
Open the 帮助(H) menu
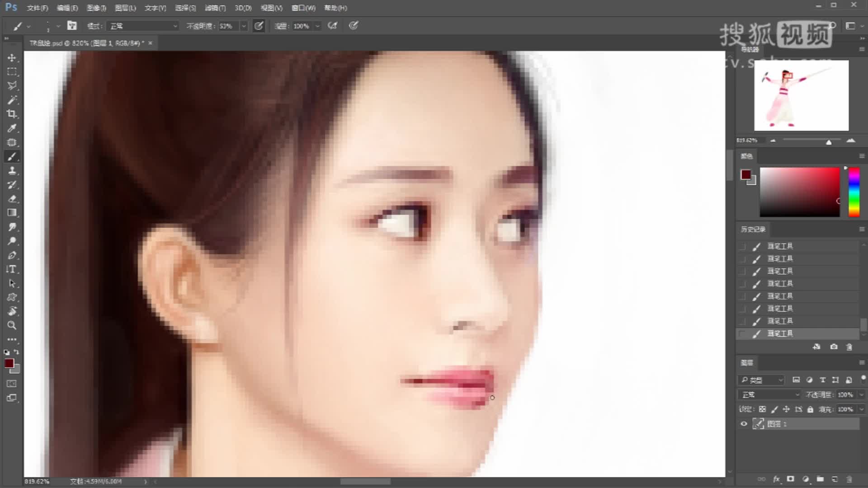point(335,8)
